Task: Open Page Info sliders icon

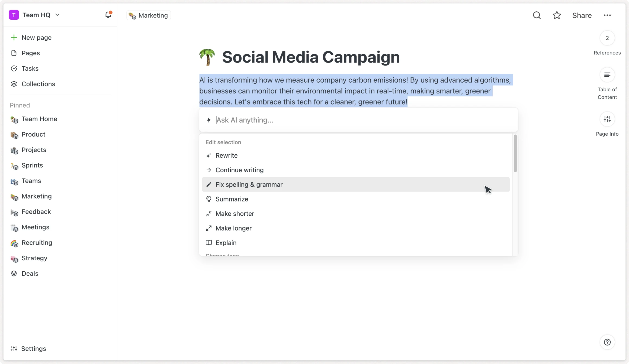Action: (607, 119)
